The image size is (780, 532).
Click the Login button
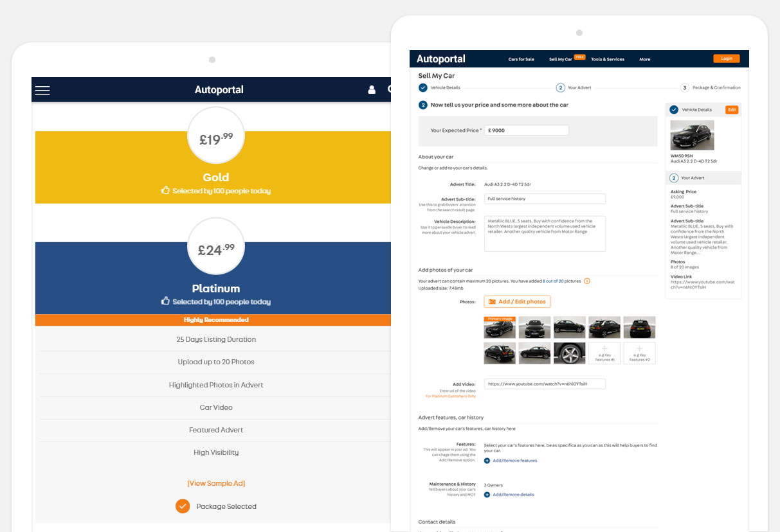pyautogui.click(x=726, y=58)
